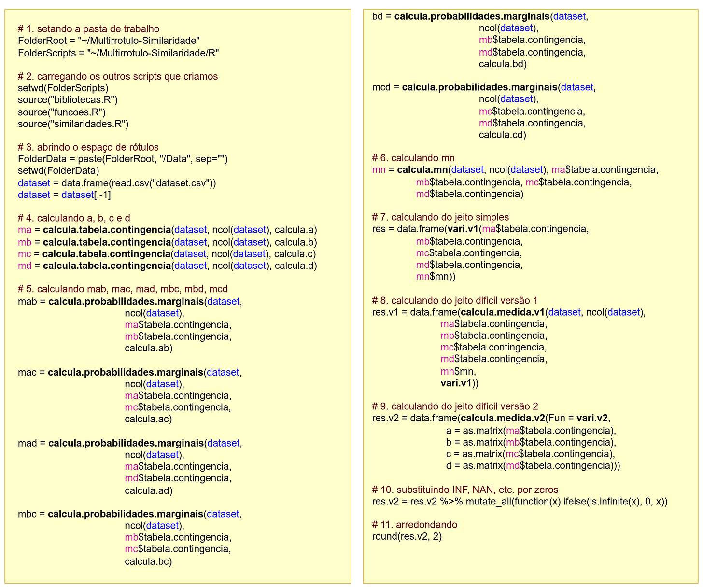This screenshot has width=703, height=588.
Task: Click the argument calcula.ad)
Action: coord(149,490)
